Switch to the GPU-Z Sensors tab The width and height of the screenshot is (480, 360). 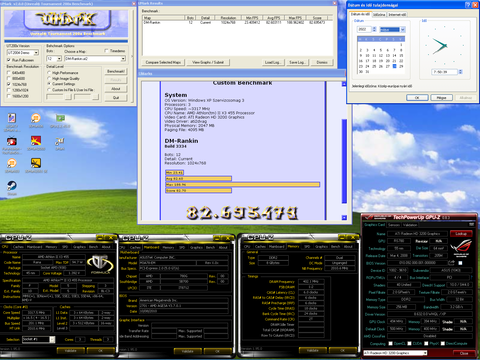pos(394,225)
